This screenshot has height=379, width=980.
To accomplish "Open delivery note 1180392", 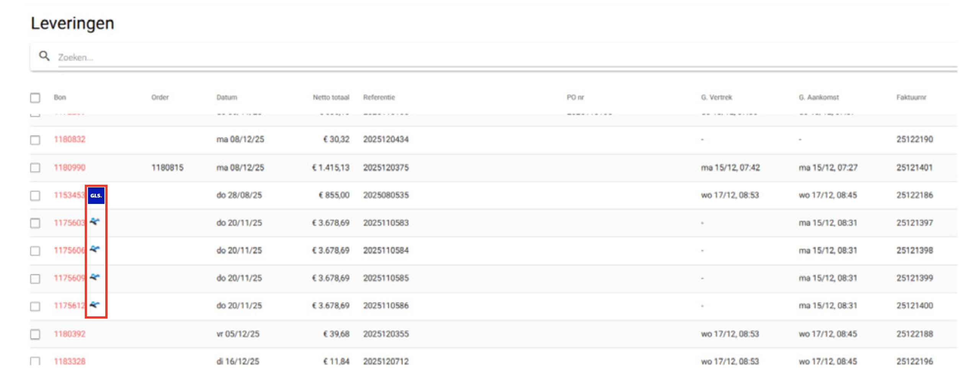I will coord(70,334).
